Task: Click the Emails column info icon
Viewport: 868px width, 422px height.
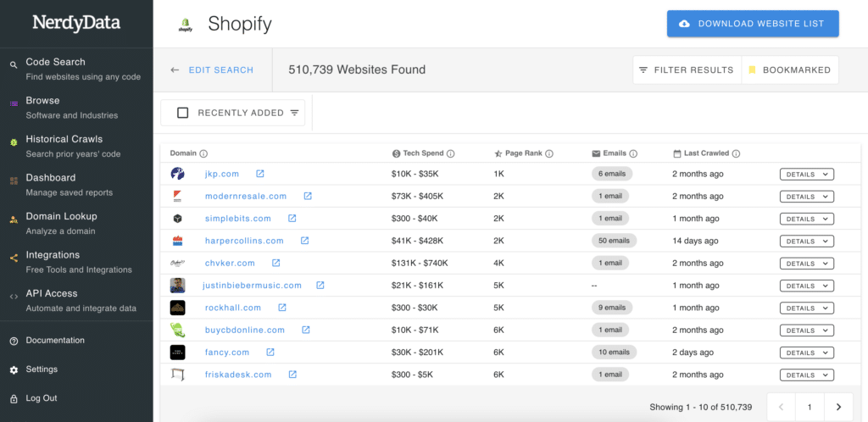Action: (633, 153)
